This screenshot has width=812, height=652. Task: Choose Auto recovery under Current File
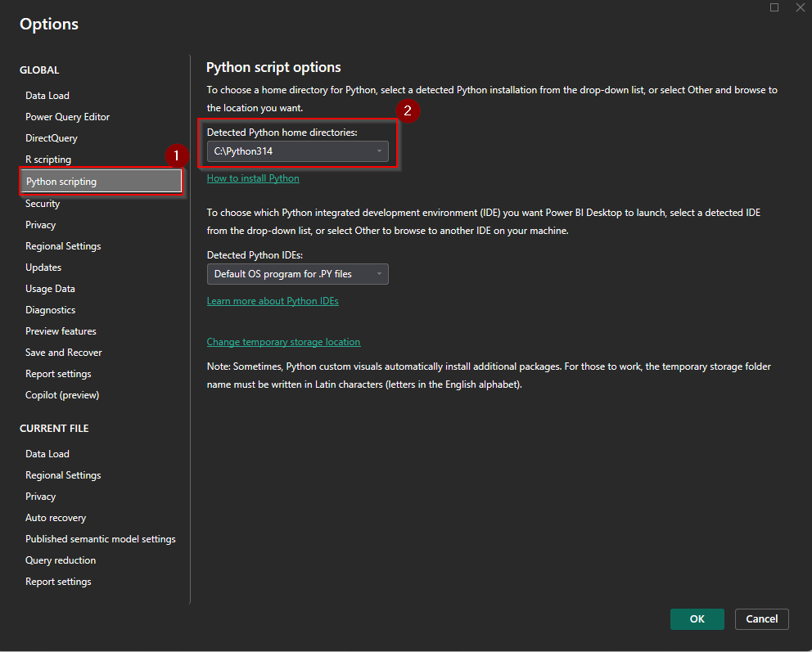(56, 518)
